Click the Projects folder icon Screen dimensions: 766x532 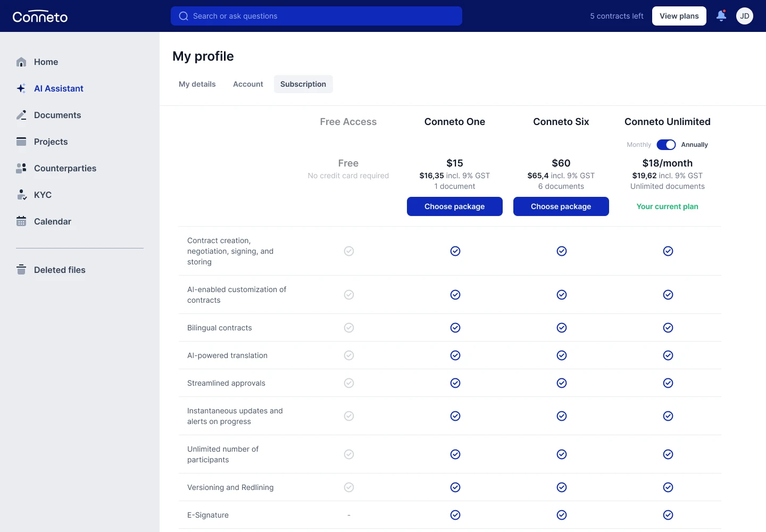point(21,142)
